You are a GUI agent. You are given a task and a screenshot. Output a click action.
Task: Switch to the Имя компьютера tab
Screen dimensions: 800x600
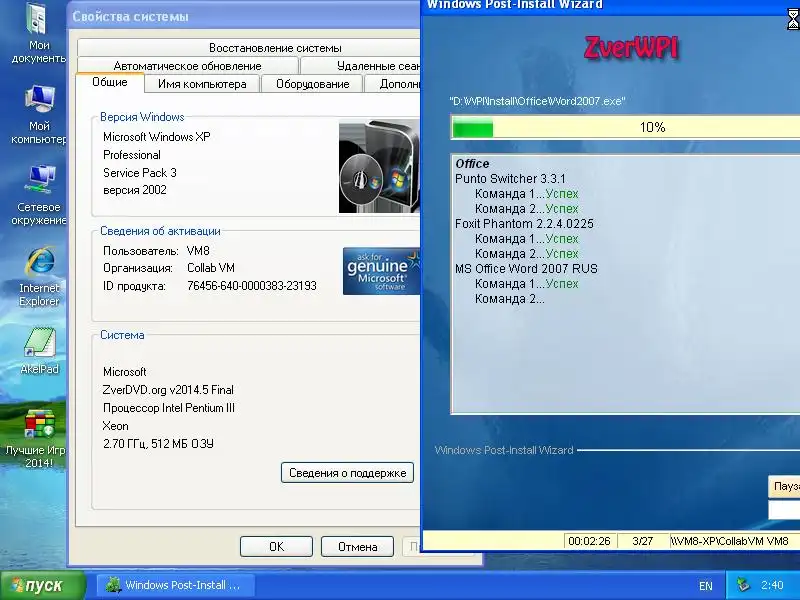202,84
